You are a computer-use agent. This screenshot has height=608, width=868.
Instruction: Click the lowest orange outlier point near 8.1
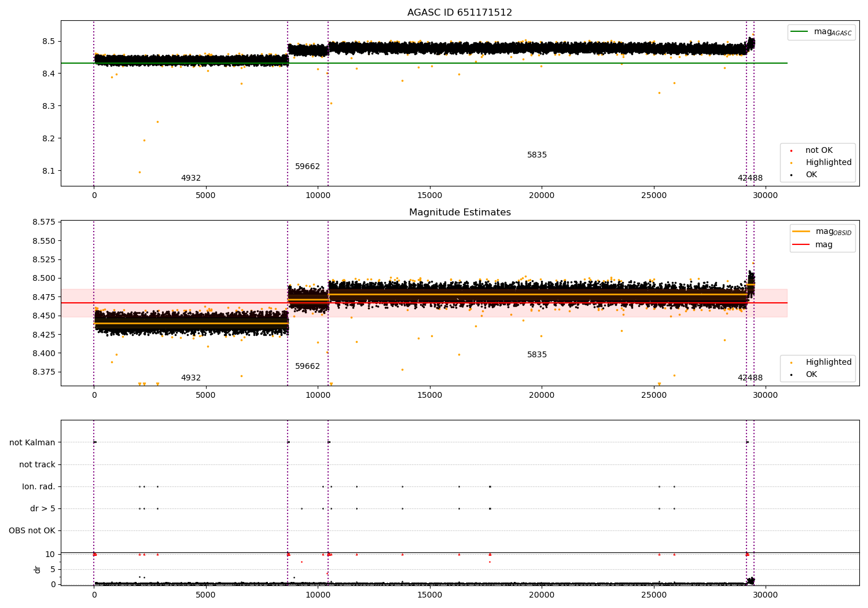(139, 172)
